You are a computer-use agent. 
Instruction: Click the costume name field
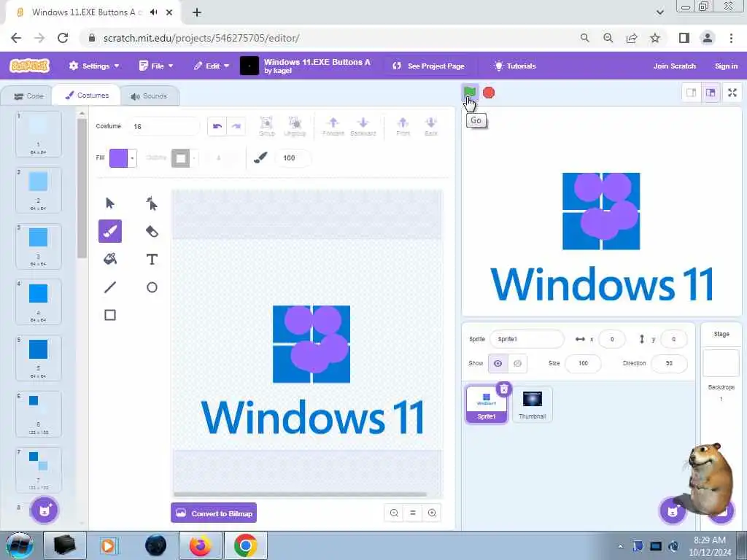click(x=163, y=126)
